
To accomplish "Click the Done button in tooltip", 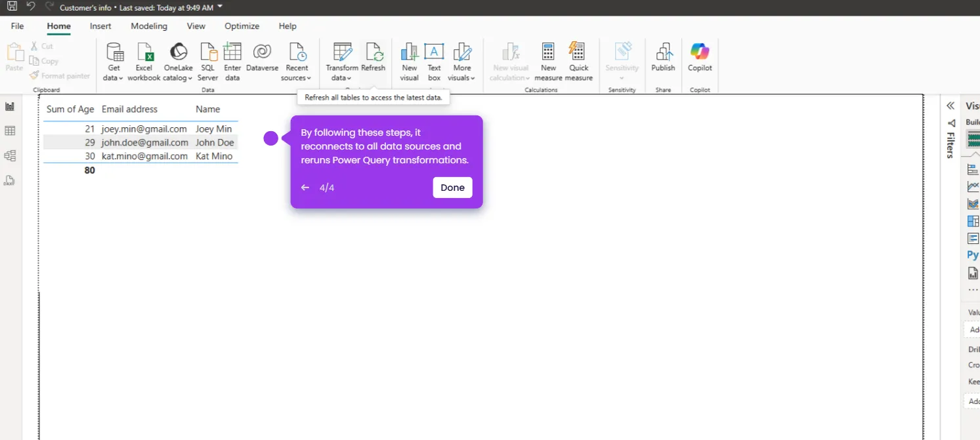I will [x=453, y=188].
